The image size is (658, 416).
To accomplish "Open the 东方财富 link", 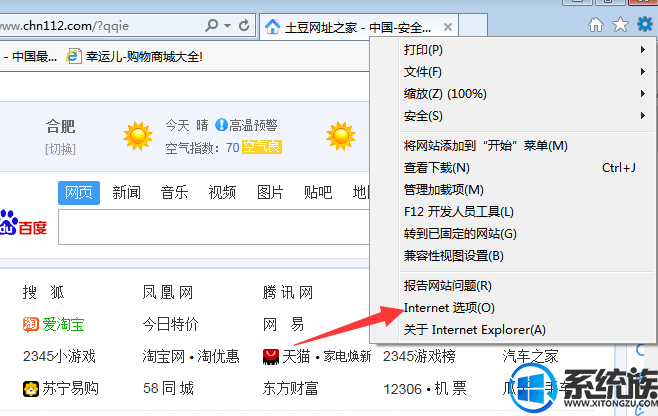I will pyautogui.click(x=290, y=388).
